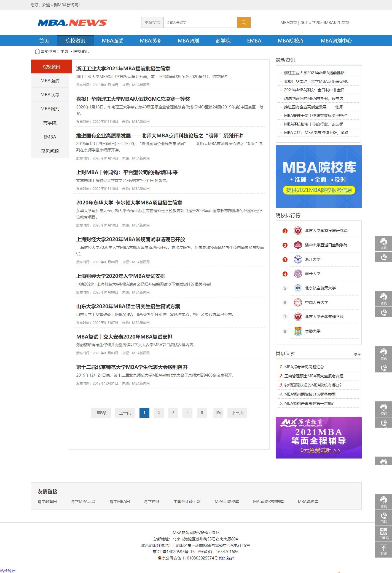Click the Tsinghua PBC School of Finance logo
This screenshot has height=573, width=392.
click(298, 245)
